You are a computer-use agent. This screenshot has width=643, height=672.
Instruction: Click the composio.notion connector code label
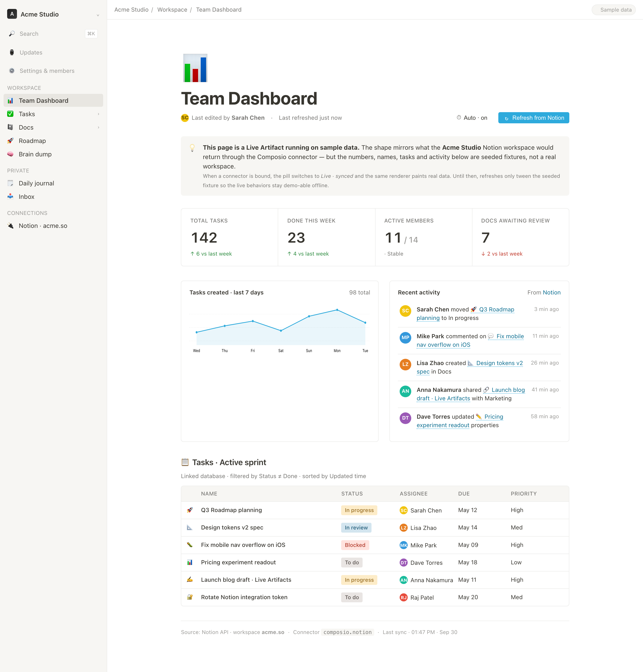pos(347,632)
